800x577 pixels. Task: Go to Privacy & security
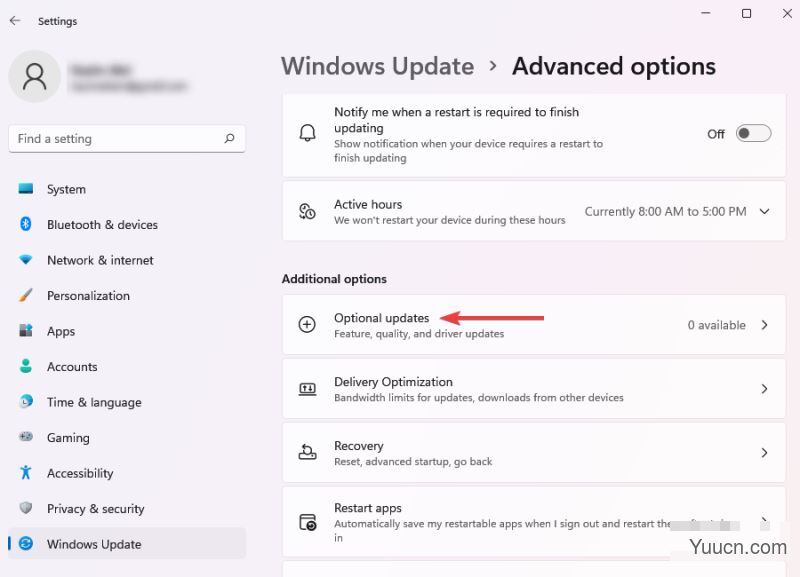tap(127, 508)
